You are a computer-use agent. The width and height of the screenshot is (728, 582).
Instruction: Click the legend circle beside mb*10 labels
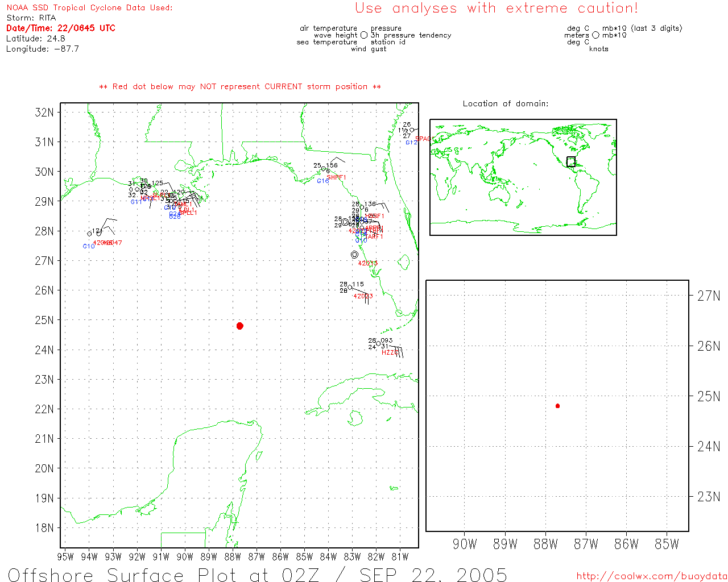(x=595, y=35)
